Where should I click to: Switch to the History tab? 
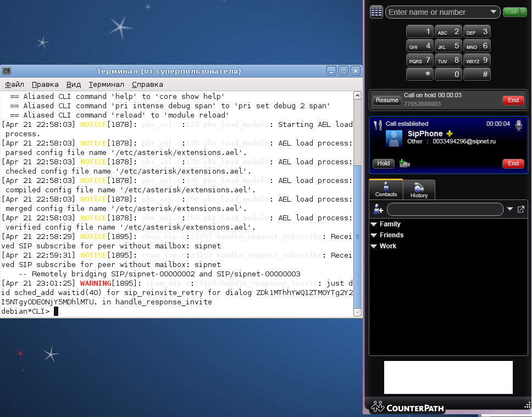pyautogui.click(x=419, y=190)
